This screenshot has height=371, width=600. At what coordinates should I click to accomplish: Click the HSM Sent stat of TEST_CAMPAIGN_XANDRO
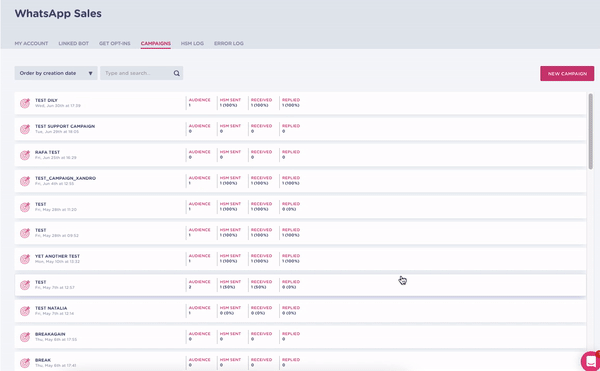pyautogui.click(x=230, y=181)
